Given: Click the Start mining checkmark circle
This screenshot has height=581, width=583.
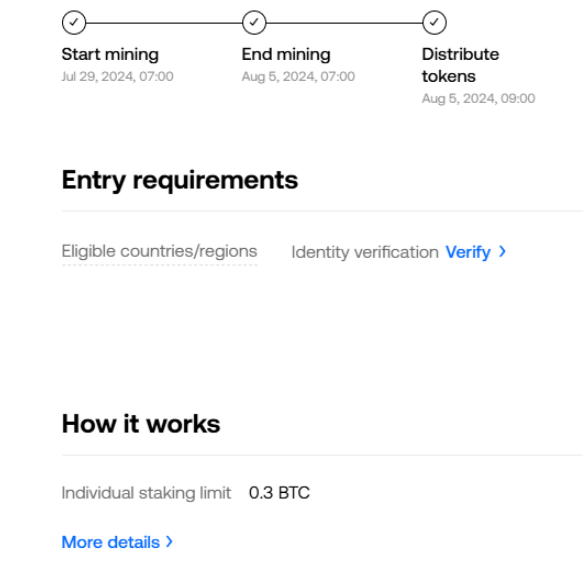Looking at the screenshot, I should 74,23.
